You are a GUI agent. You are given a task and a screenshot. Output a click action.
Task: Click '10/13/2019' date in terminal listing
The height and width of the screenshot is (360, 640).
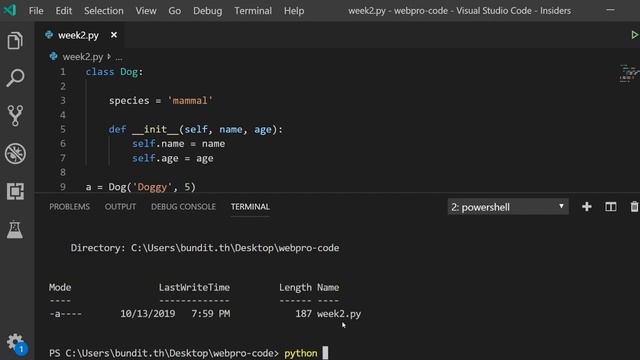[x=147, y=313]
